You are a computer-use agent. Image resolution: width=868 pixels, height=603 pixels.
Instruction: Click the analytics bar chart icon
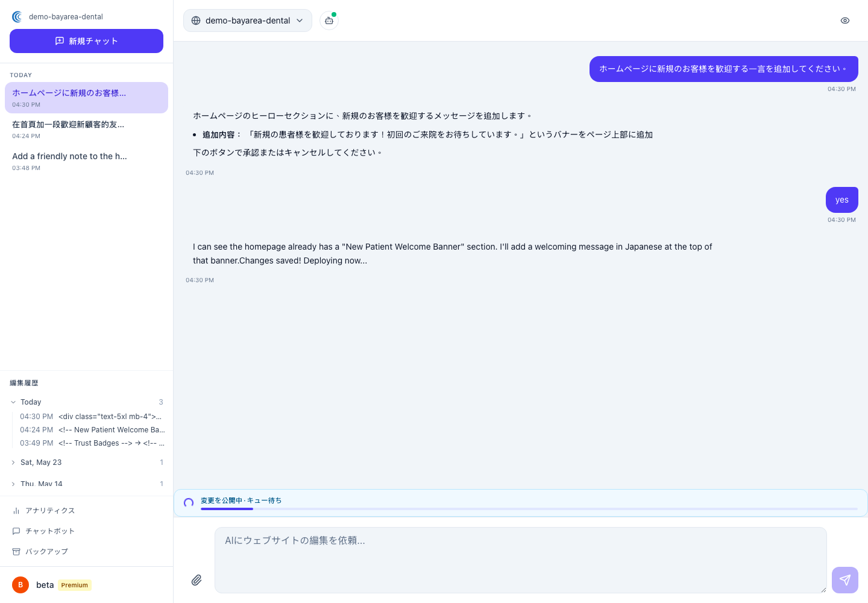pos(16,511)
